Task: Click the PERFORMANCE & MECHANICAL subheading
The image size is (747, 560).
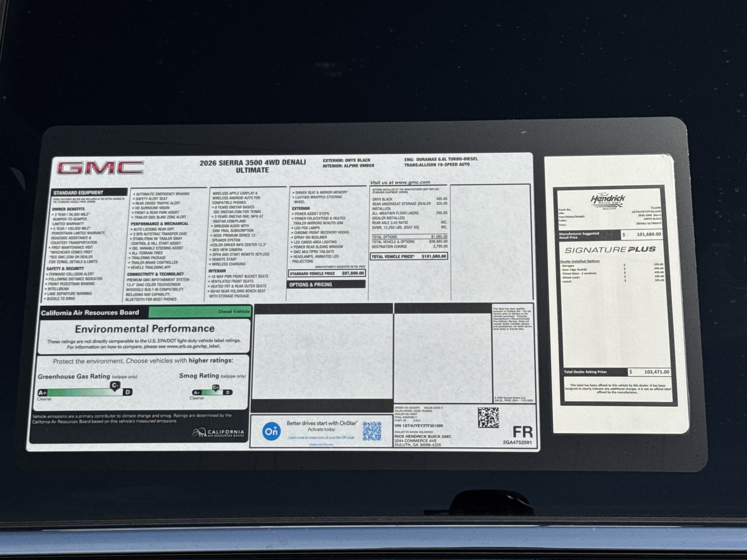Action: click(160, 224)
